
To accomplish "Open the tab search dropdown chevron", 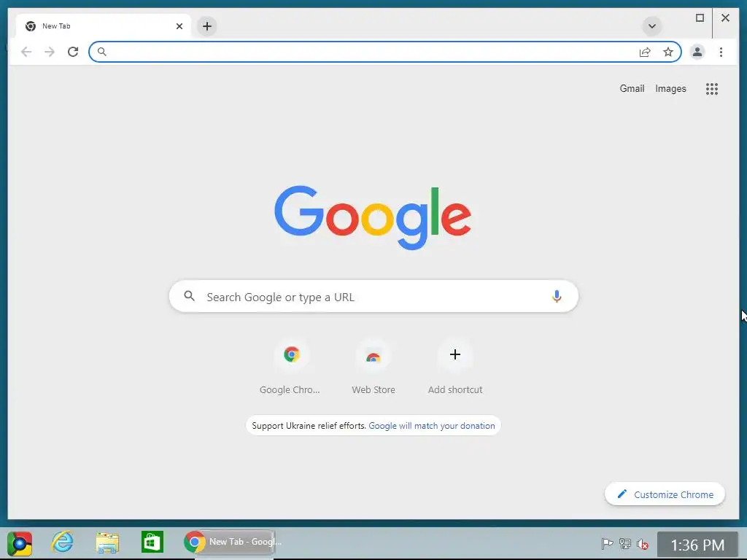I will click(651, 26).
